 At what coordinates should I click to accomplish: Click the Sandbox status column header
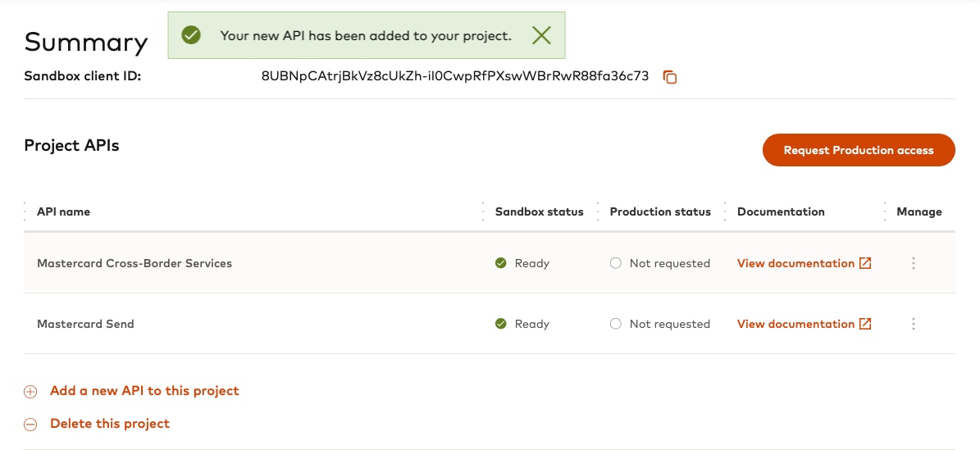point(539,211)
